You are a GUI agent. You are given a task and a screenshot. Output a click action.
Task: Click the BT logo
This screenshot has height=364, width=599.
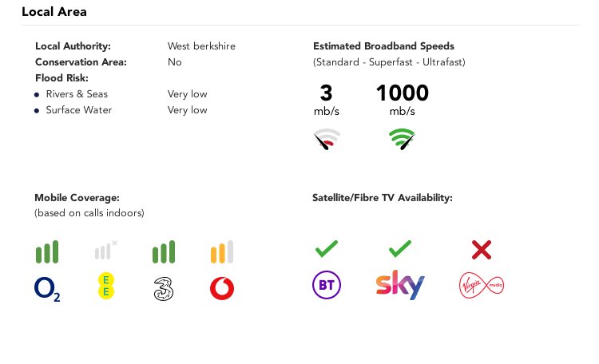(327, 285)
